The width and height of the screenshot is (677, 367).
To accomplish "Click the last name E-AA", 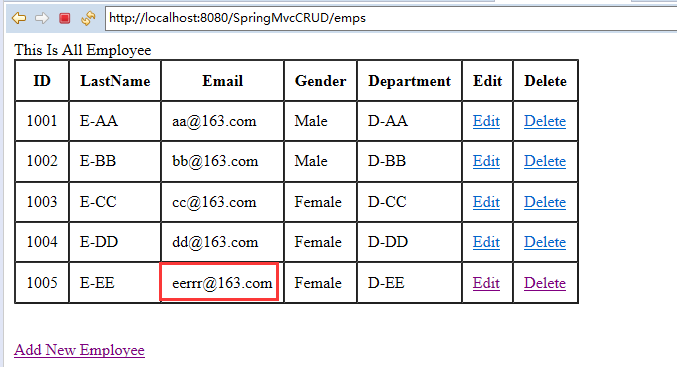I will coord(98,121).
